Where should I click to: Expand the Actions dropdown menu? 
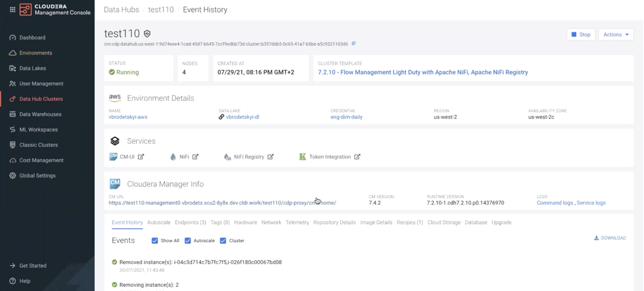click(x=616, y=35)
